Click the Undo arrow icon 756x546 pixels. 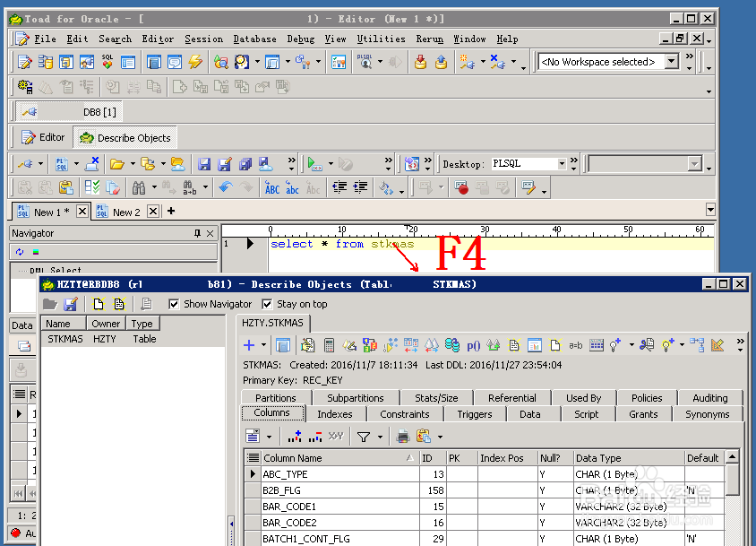pyautogui.click(x=226, y=187)
